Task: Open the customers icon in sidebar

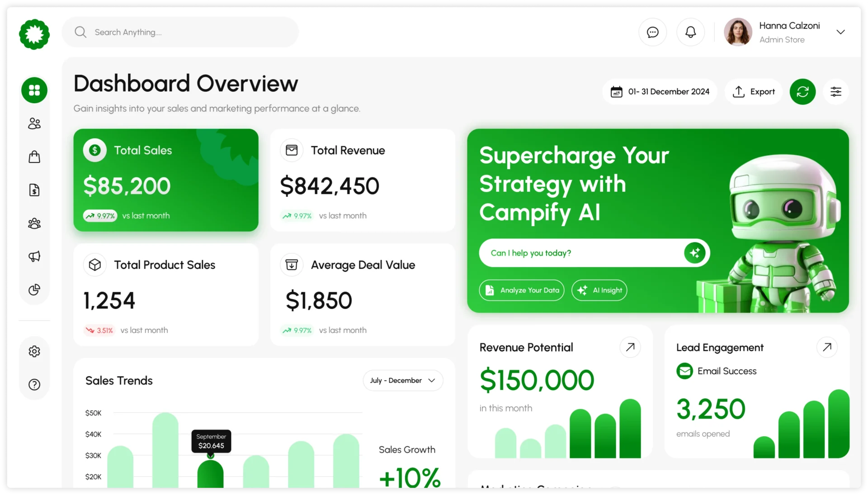Action: (34, 124)
